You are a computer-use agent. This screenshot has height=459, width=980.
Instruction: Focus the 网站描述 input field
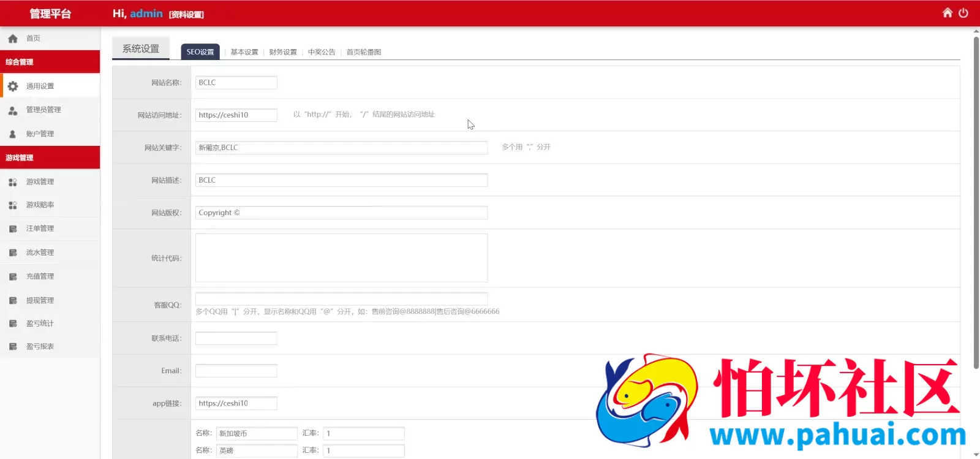pos(342,180)
